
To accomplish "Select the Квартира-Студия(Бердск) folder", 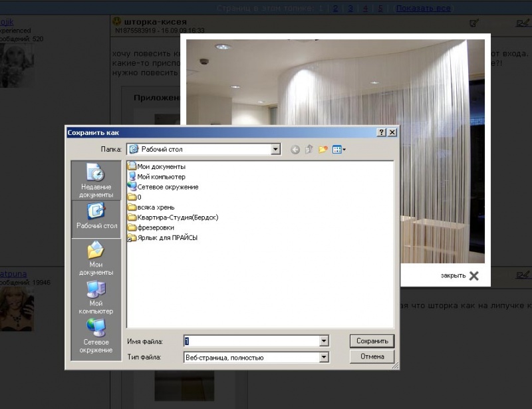I will coord(177,217).
